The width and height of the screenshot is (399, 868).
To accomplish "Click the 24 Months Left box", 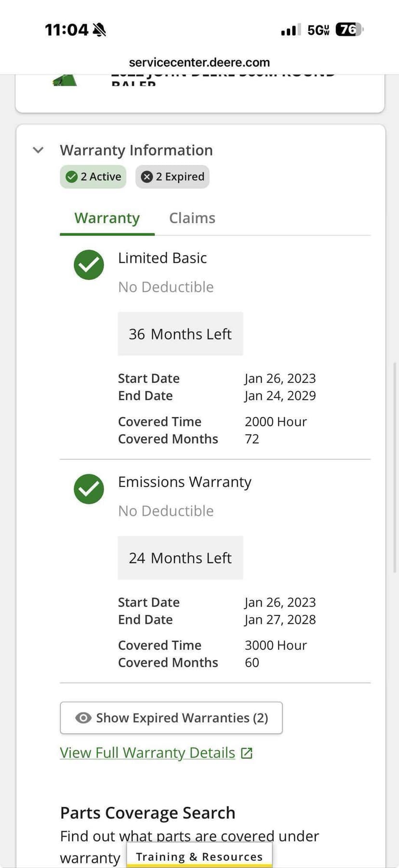I will pos(180,557).
